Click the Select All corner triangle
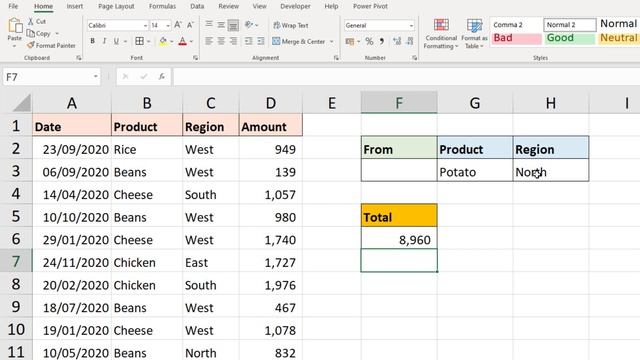Image resolution: width=640 pixels, height=360 pixels. [x=21, y=103]
